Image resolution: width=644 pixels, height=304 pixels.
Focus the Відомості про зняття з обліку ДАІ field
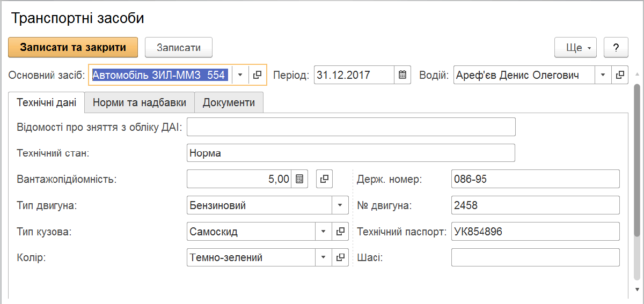pos(351,127)
